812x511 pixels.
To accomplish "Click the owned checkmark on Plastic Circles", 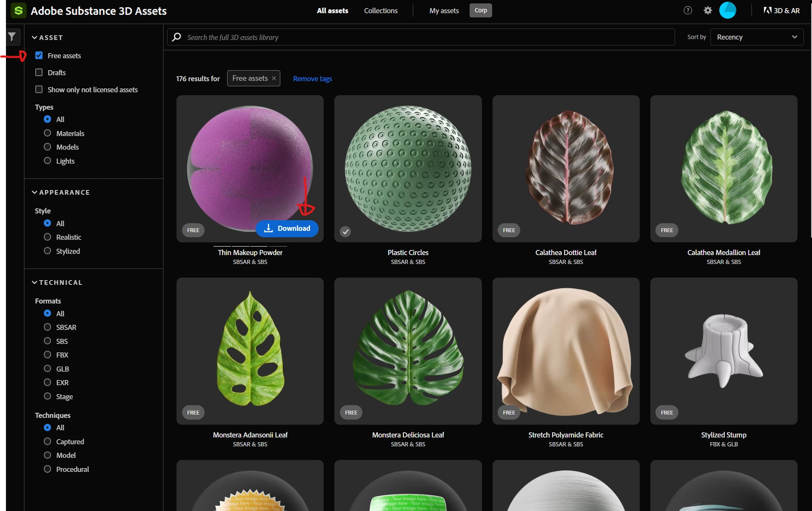I will pyautogui.click(x=345, y=232).
